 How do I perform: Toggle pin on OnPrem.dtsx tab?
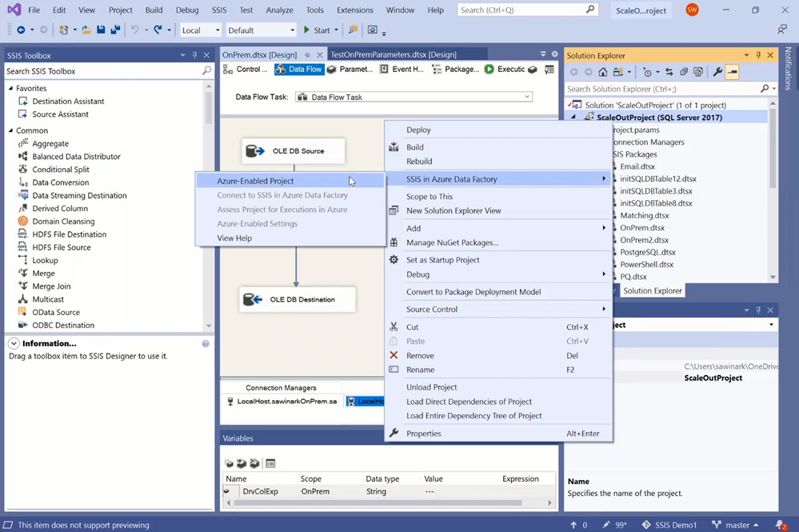307,54
